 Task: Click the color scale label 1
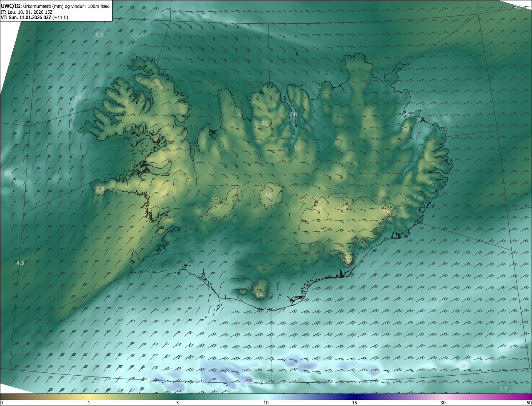pyautogui.click(x=89, y=403)
